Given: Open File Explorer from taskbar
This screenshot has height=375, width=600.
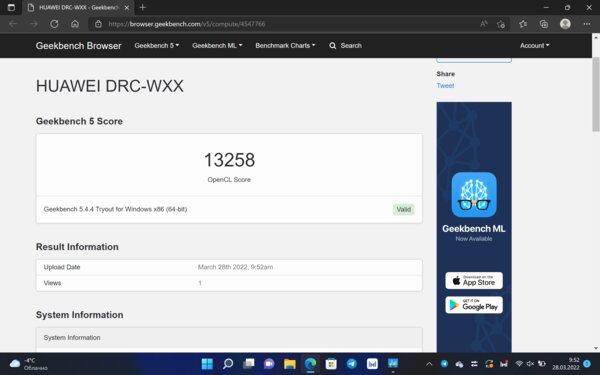Looking at the screenshot, I should [x=290, y=364].
